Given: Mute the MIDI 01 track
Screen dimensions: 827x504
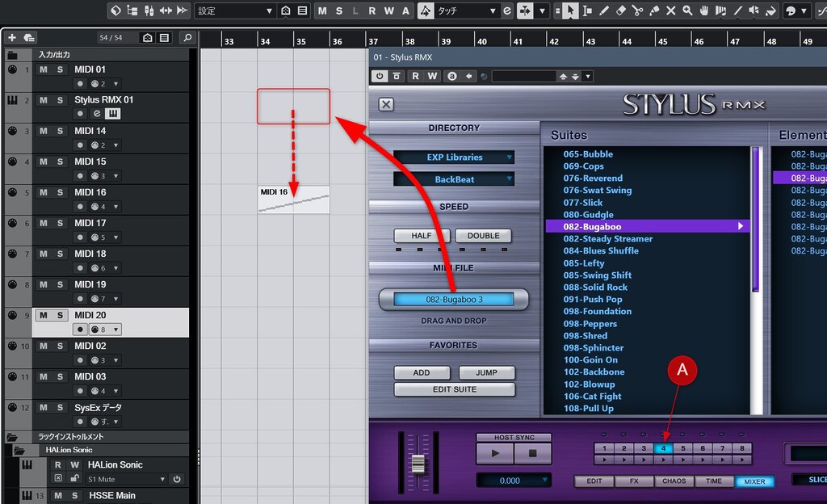Looking at the screenshot, I should click(44, 69).
